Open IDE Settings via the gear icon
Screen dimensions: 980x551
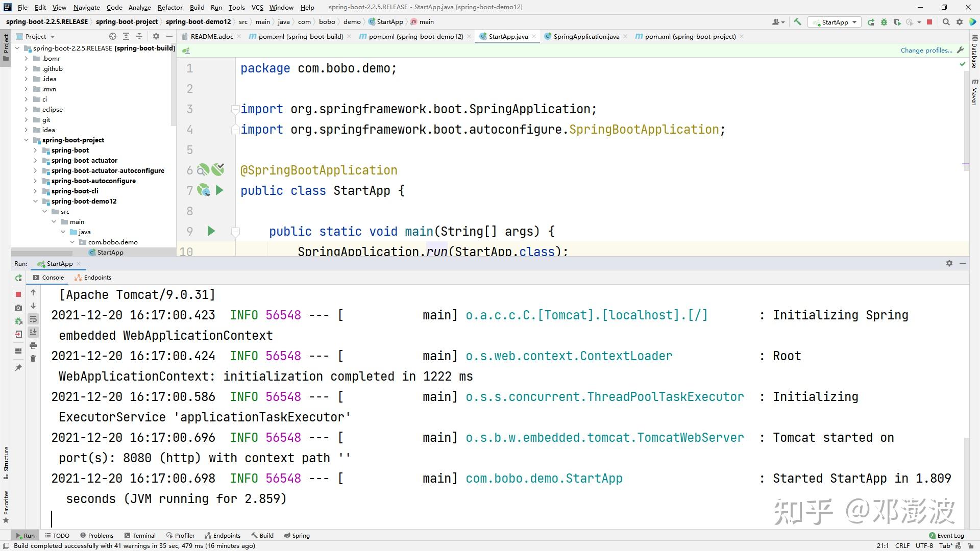click(960, 22)
